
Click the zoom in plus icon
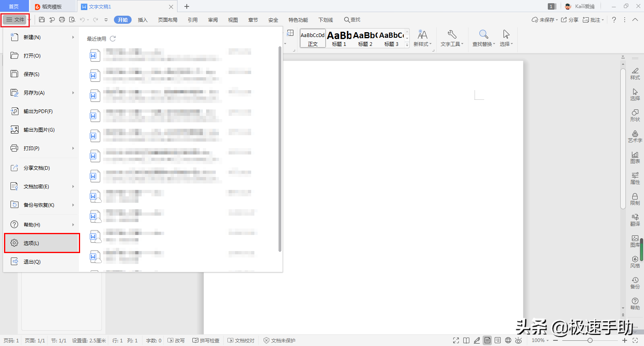click(x=625, y=340)
